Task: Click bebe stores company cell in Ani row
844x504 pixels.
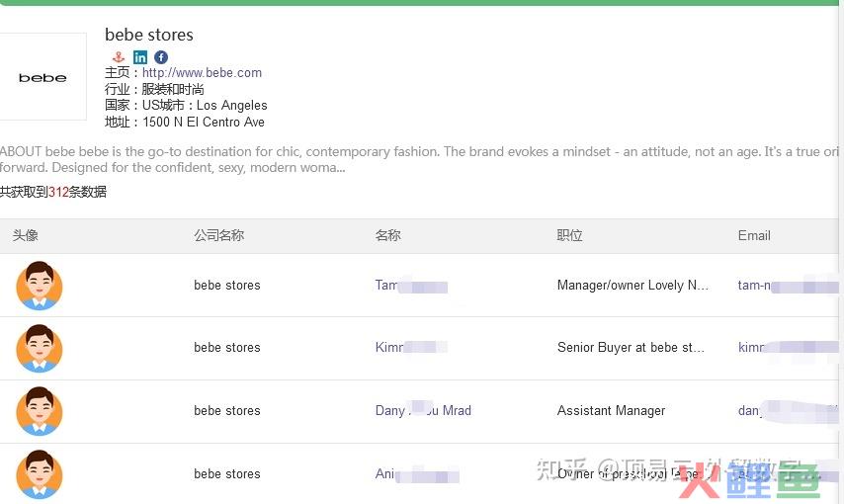Action: click(x=227, y=473)
